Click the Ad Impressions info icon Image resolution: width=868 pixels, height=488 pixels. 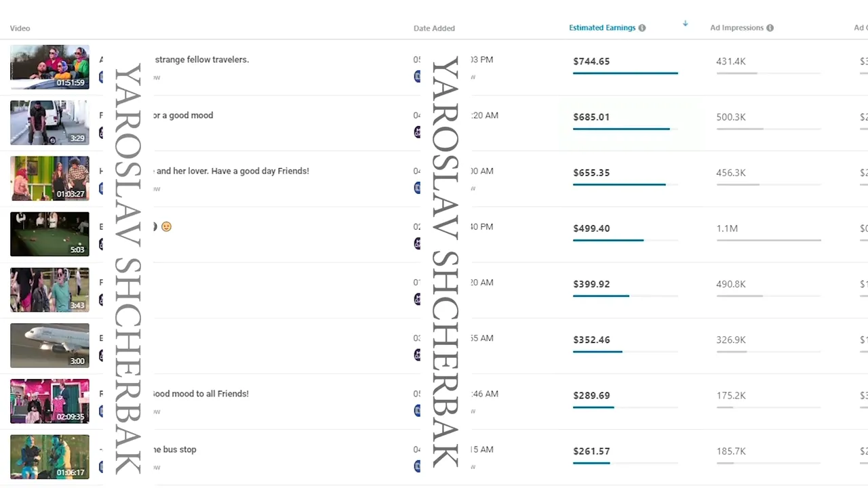(x=770, y=28)
